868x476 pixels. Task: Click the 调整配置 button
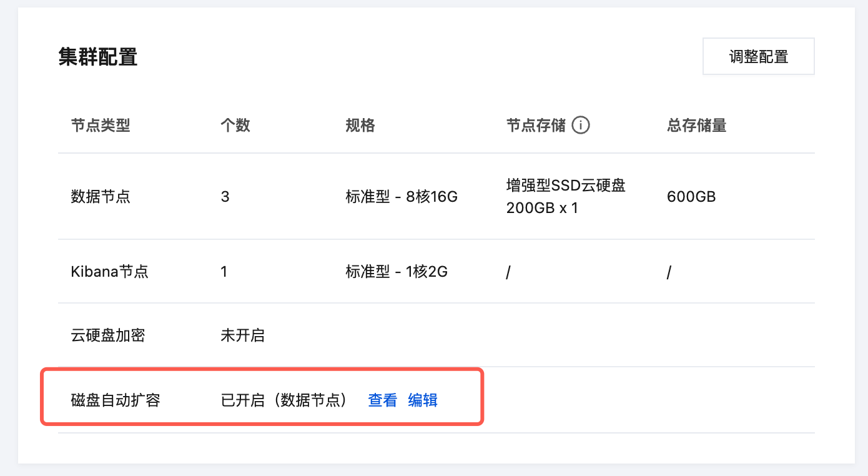coord(758,57)
